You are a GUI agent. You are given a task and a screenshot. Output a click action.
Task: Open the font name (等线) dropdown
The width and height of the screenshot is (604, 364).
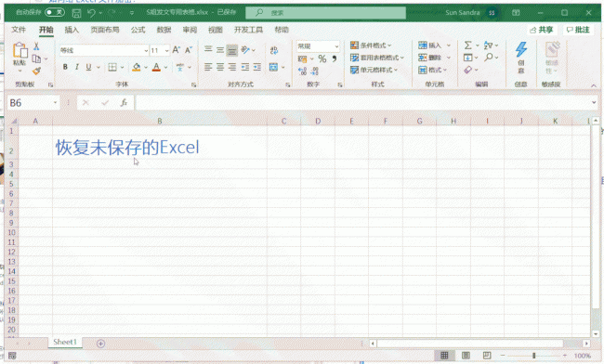click(x=146, y=50)
